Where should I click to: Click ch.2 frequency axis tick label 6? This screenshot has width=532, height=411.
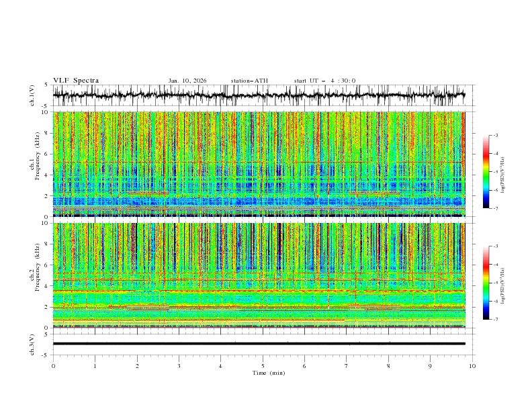[48, 265]
